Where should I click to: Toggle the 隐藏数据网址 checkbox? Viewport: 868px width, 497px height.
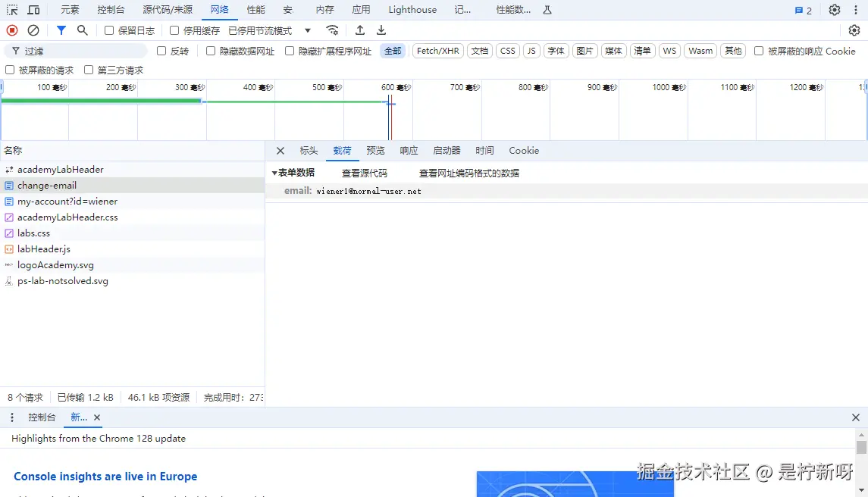point(210,51)
